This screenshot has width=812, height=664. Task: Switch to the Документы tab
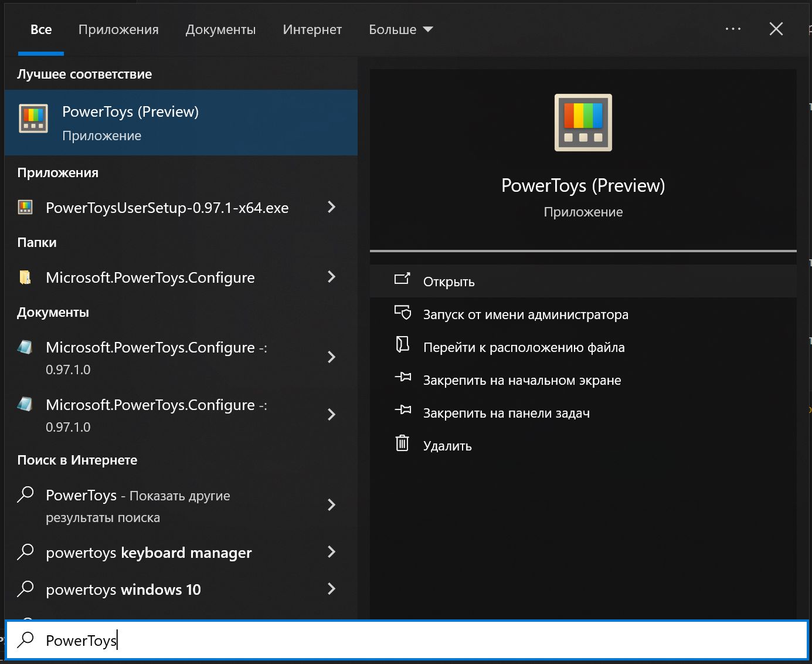coord(220,29)
